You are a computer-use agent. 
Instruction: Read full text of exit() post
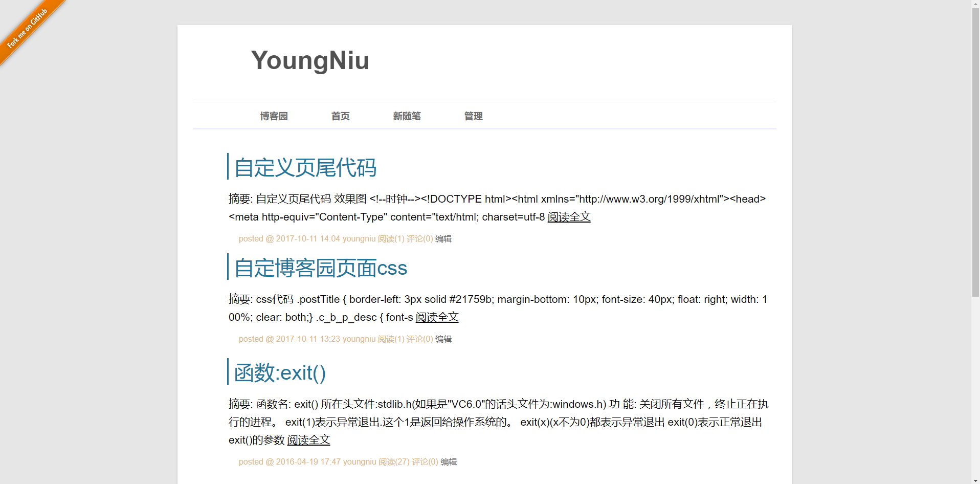[309, 440]
